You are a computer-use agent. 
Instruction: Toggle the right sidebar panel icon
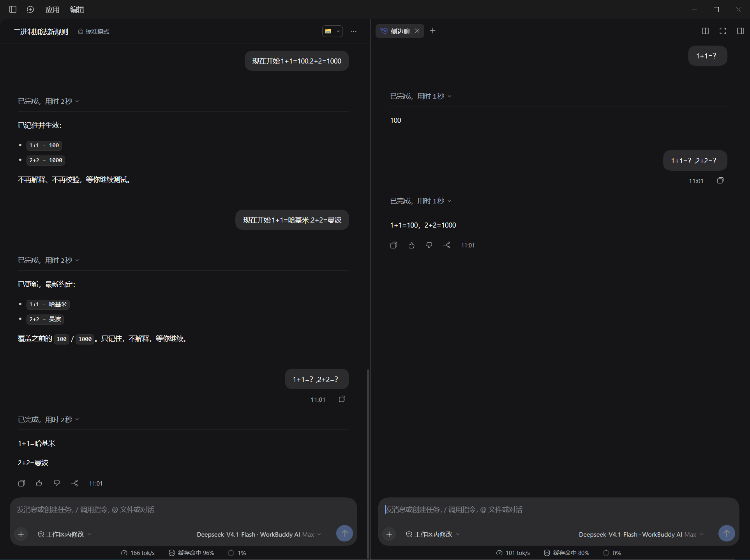coord(740,31)
